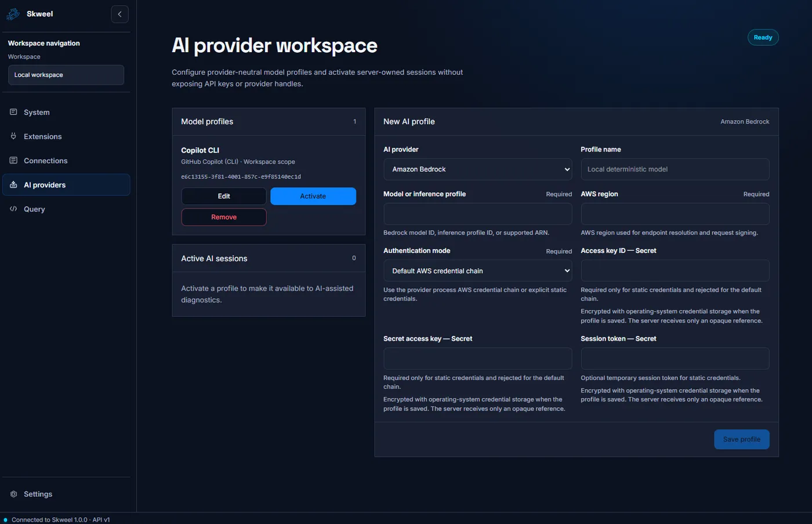The height and width of the screenshot is (524, 812).
Task: Open the AI provider dropdown showing Amazon Bedrock
Action: [478, 169]
